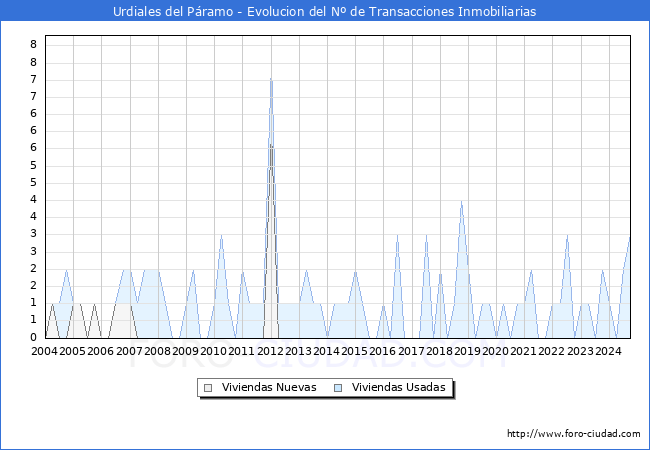This screenshot has width=650, height=450.
Task: Click the 2013 x-axis year label
Action: (x=298, y=351)
